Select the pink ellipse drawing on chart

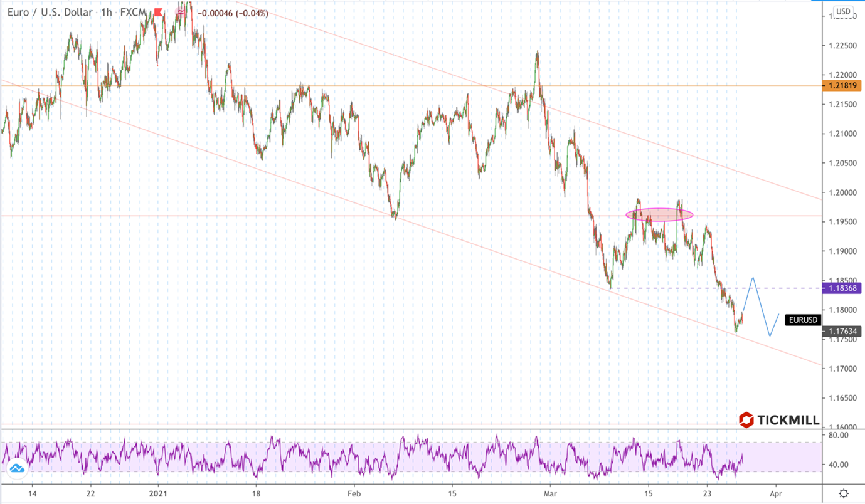tap(659, 214)
